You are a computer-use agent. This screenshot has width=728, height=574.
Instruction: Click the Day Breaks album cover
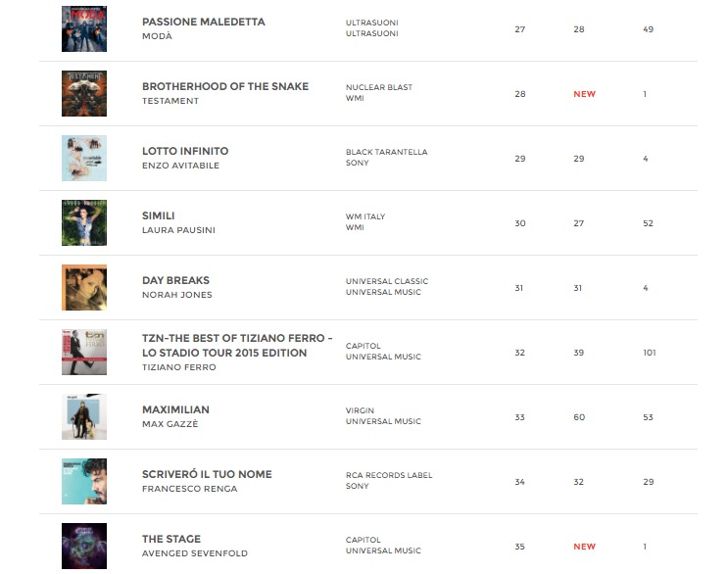click(84, 287)
